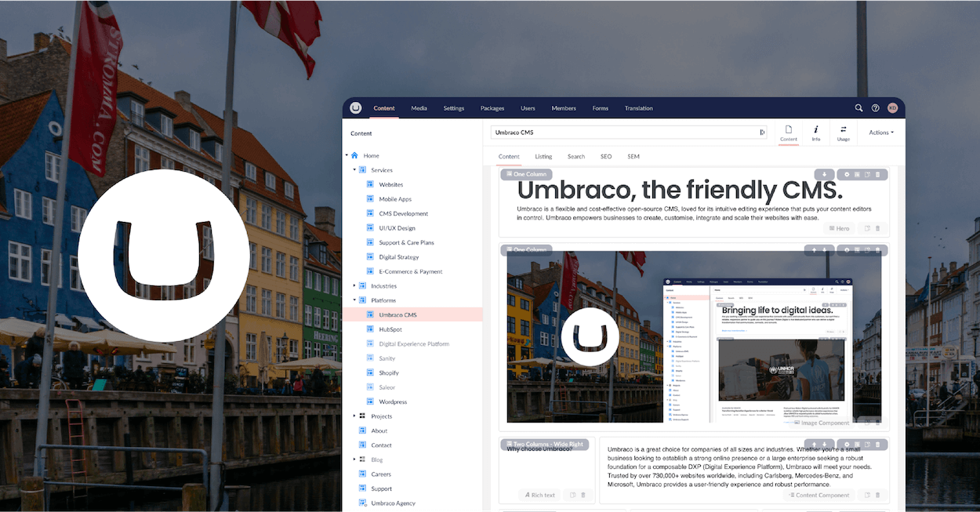Click the Hero component button
Image resolution: width=980 pixels, height=512 pixels.
pos(838,228)
